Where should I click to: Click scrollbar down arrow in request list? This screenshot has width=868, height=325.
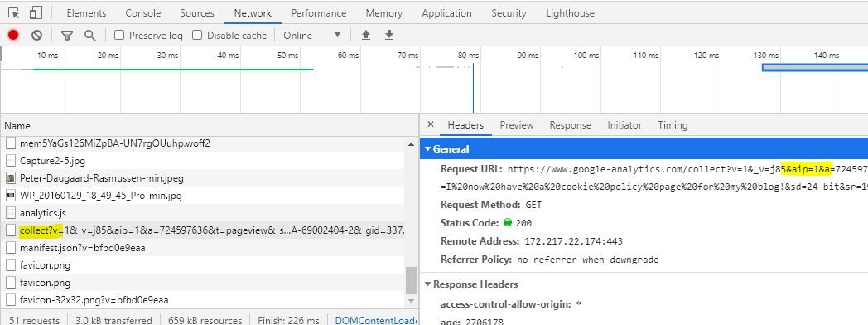412,300
